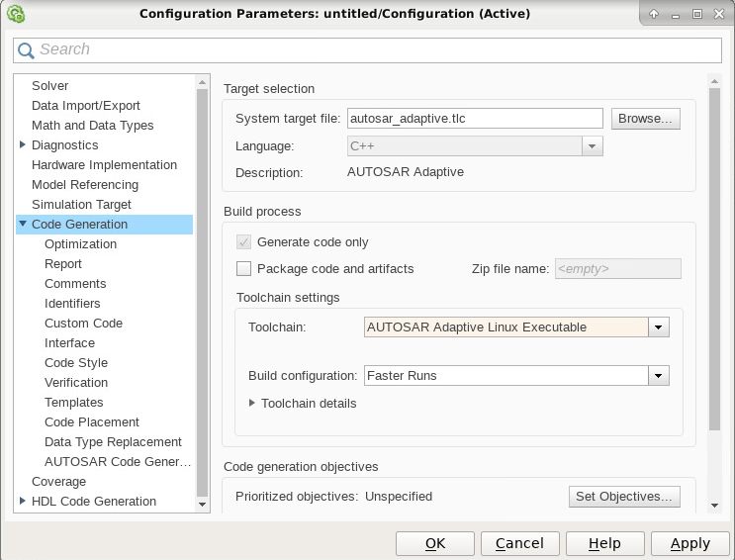Select the Identifiers subpane
This screenshot has width=735, height=560.
pos(72,304)
